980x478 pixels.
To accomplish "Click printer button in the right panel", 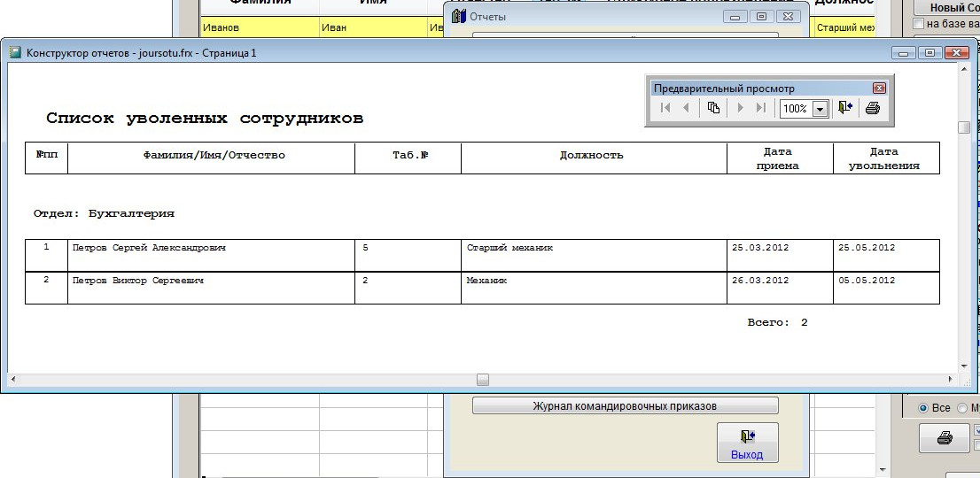I will [x=945, y=437].
